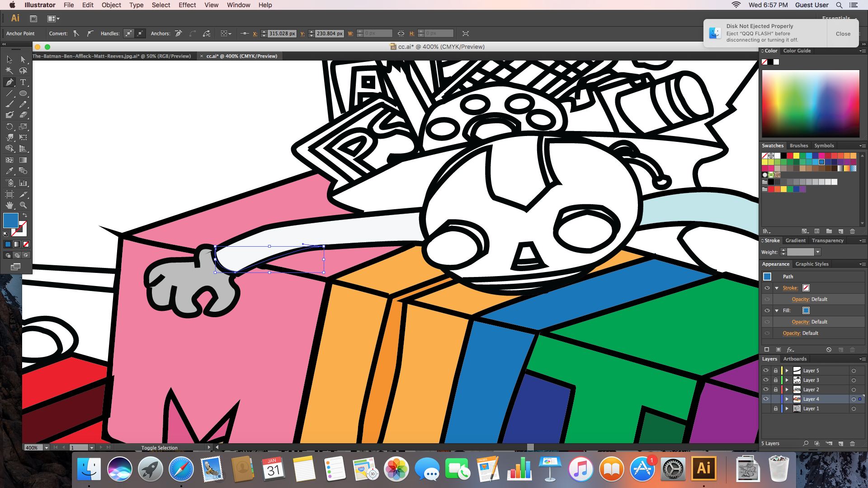The image size is (868, 488).
Task: Swap fill and stroke colors
Action: (x=25, y=215)
